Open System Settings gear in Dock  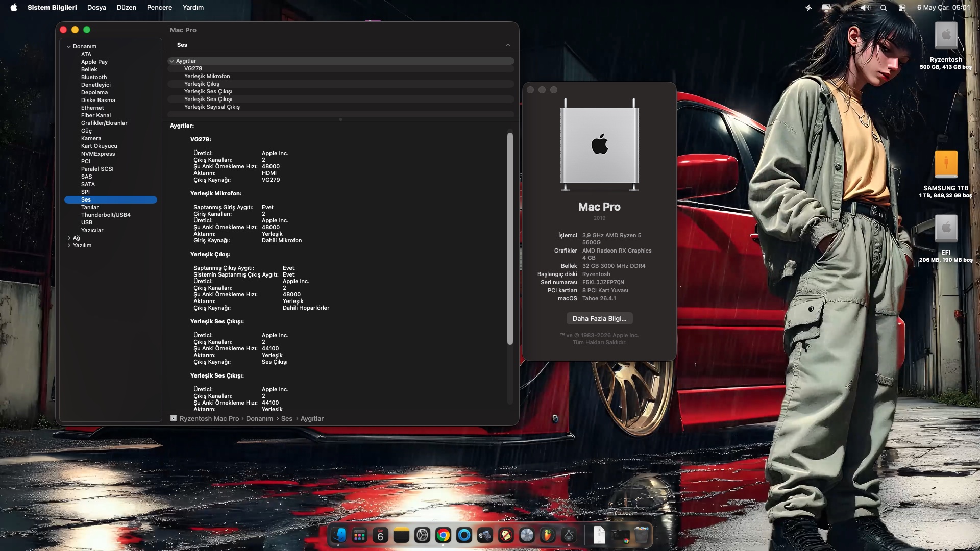(422, 535)
